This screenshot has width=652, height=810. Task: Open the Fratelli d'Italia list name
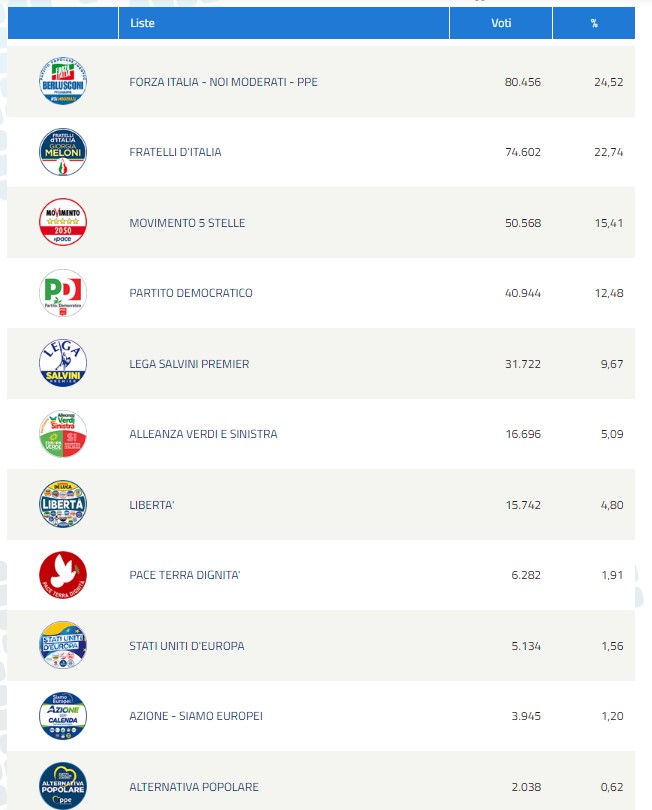click(175, 152)
